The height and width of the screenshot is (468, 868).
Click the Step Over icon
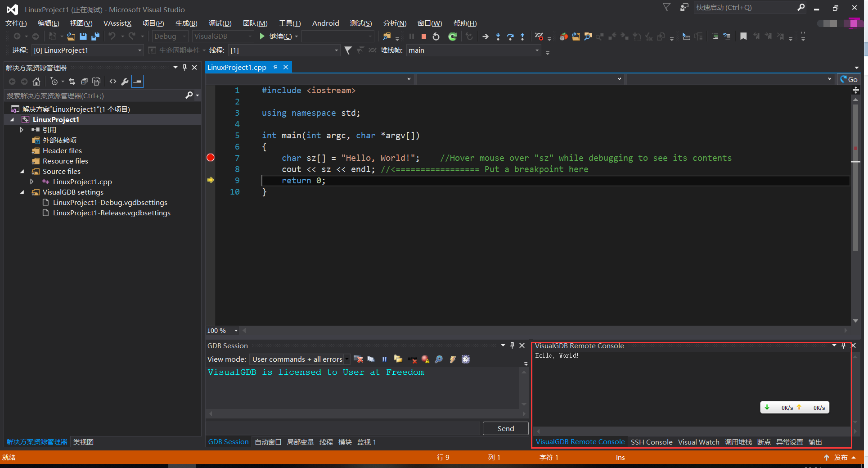click(x=510, y=36)
